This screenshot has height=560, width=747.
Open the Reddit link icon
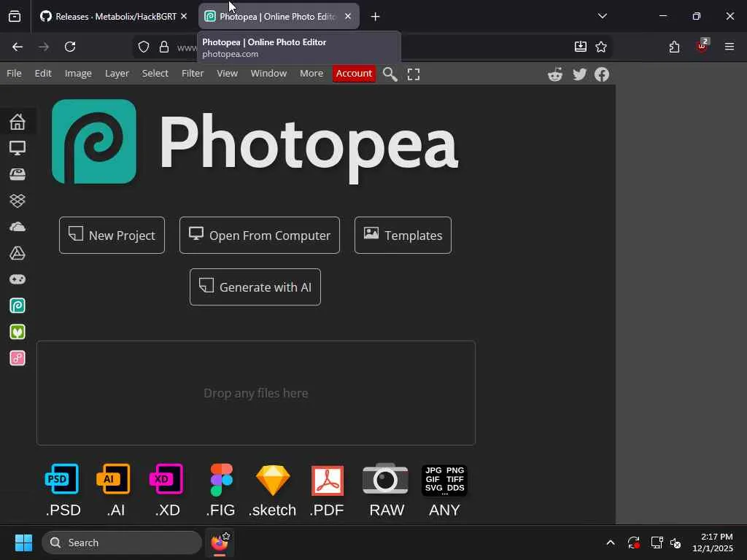coord(555,74)
